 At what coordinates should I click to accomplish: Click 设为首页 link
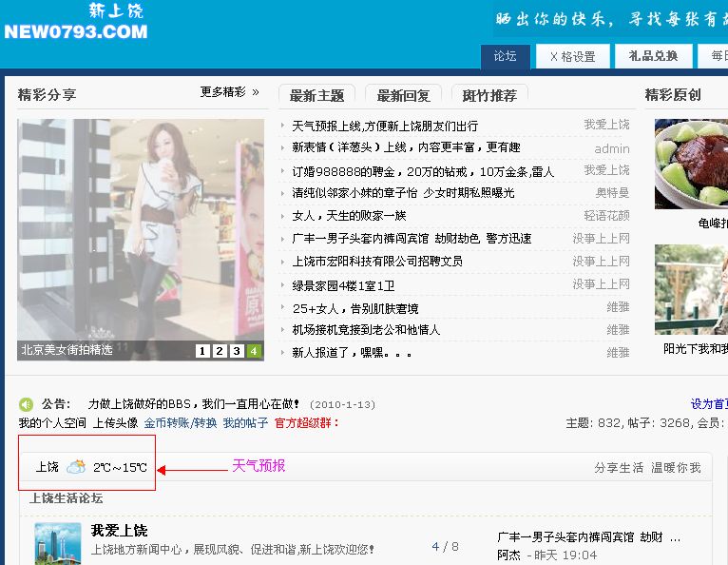tap(709, 404)
